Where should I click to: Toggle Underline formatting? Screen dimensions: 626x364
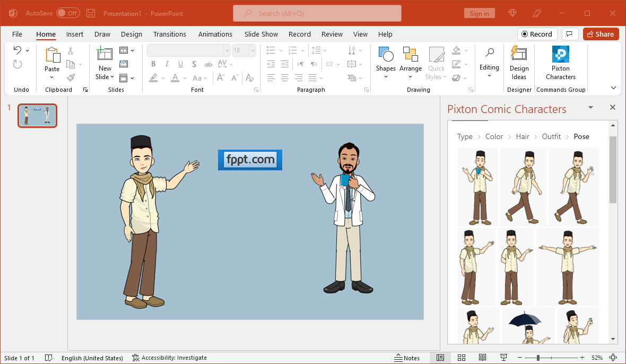tap(180, 64)
